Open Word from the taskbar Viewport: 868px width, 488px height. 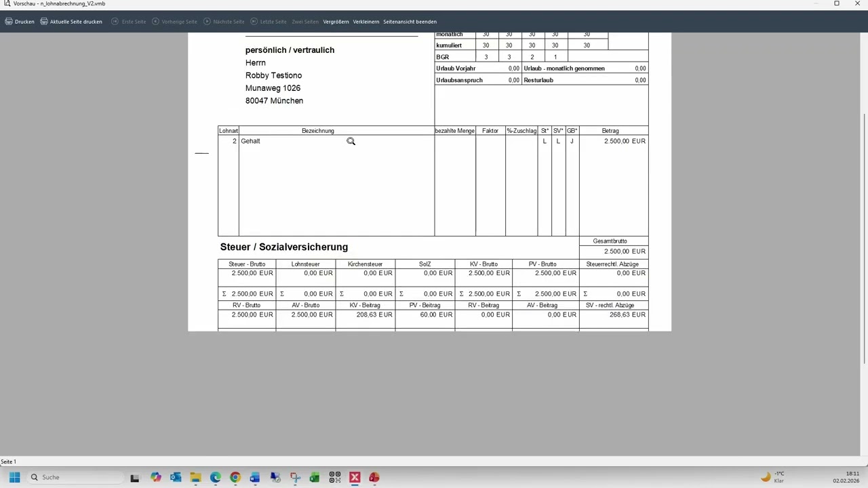point(254,477)
